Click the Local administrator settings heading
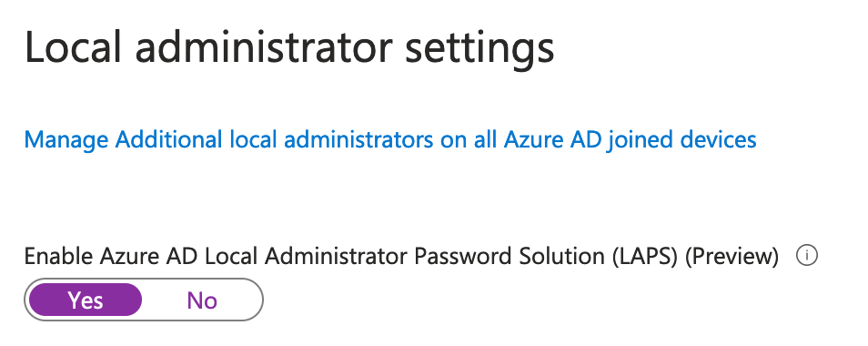The image size is (868, 346). point(289,50)
